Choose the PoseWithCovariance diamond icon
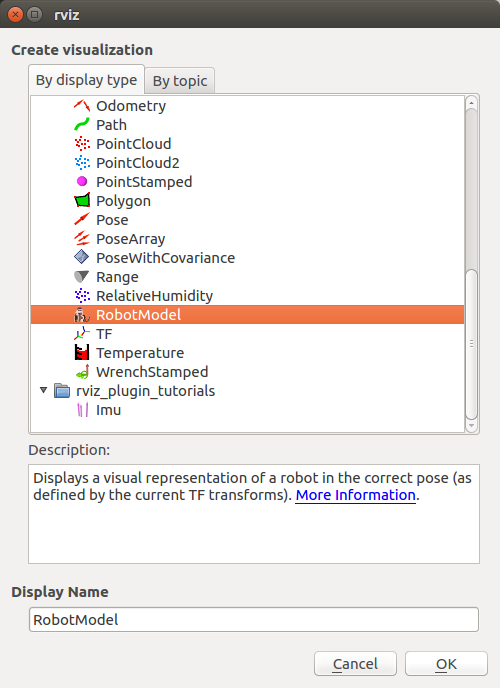Image resolution: width=500 pixels, height=688 pixels. click(82, 257)
